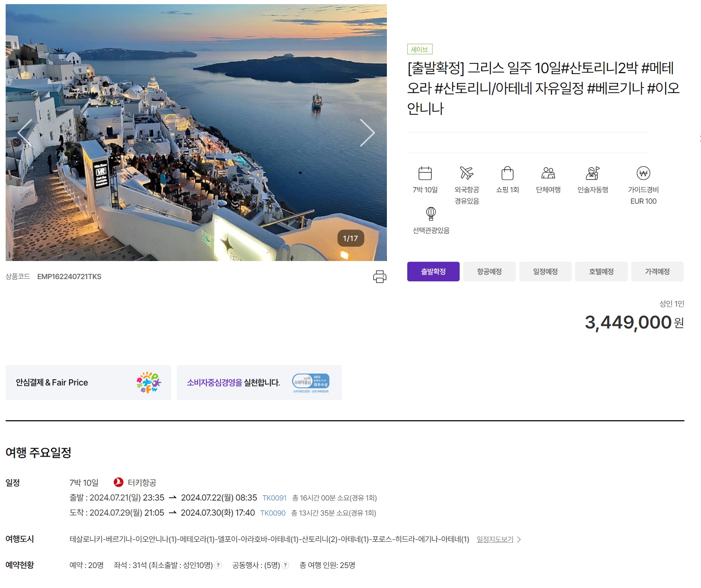Screen dimensions: 701x588
Task: Click the 좌석 : 31석 seat text
Action: point(130,565)
